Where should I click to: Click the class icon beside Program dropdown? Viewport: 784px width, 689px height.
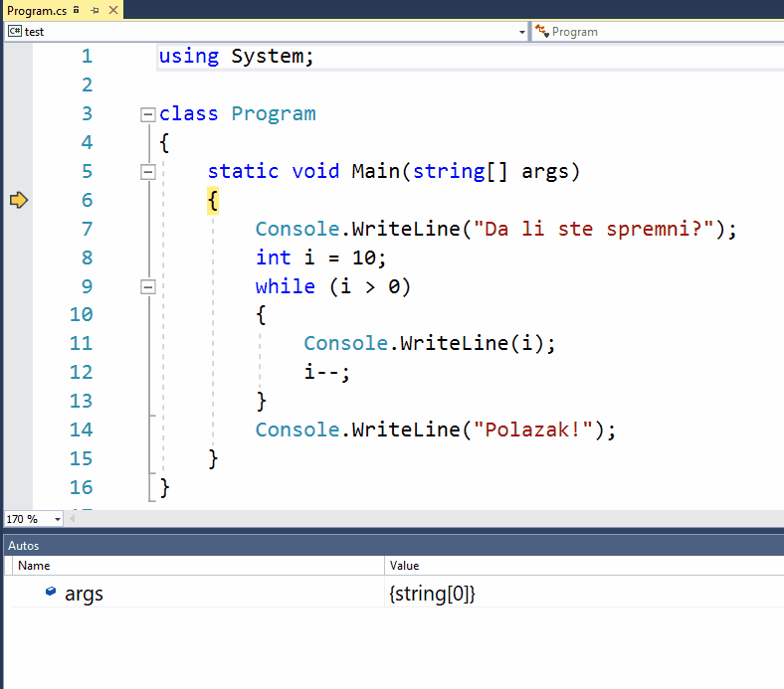coord(542,32)
